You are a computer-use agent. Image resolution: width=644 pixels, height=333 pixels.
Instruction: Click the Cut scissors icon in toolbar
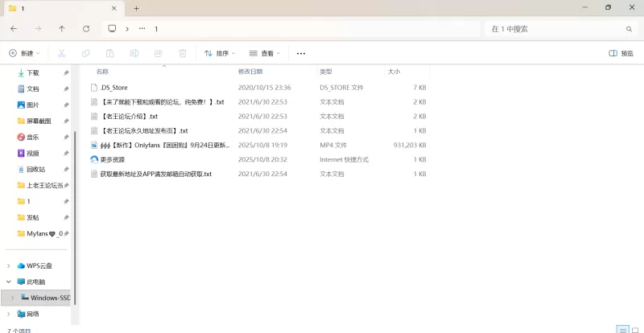coord(61,53)
